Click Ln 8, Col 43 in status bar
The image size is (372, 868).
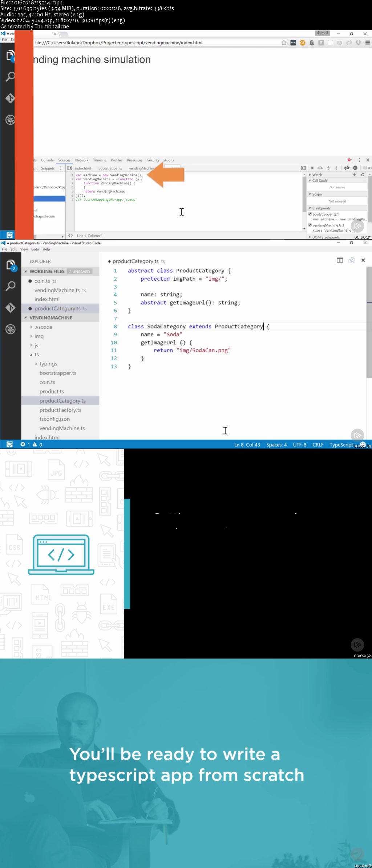[247, 445]
